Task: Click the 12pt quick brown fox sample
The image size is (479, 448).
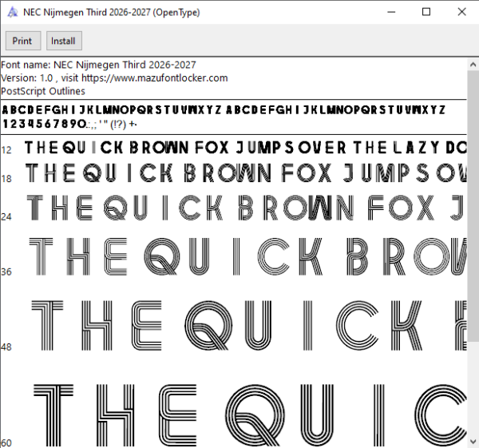Action: point(246,147)
